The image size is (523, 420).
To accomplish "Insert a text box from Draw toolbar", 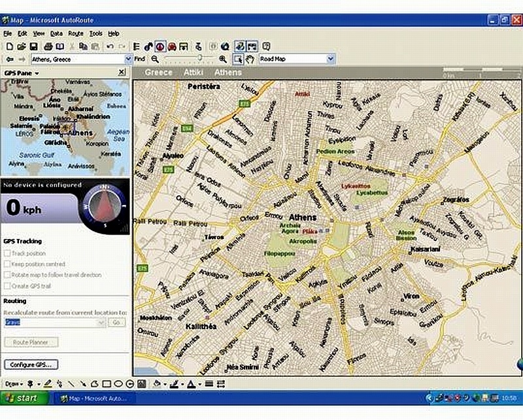I will point(142,384).
